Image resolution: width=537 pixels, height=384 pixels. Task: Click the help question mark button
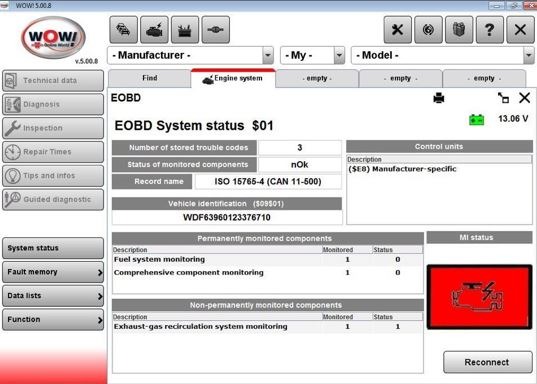coord(490,30)
